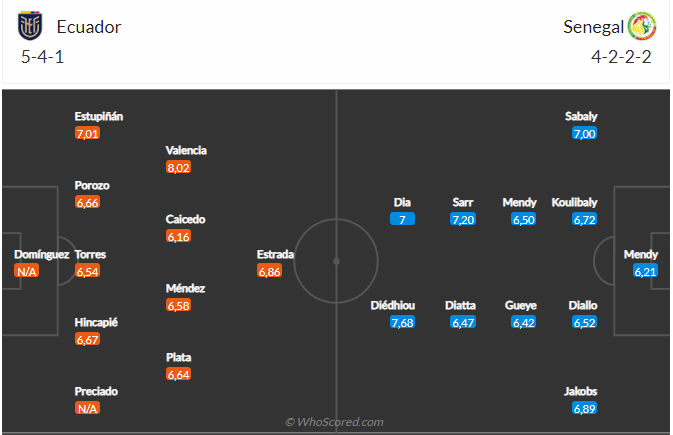
Task: Click Sarr's 7,20 rating badge
Action: (x=462, y=219)
